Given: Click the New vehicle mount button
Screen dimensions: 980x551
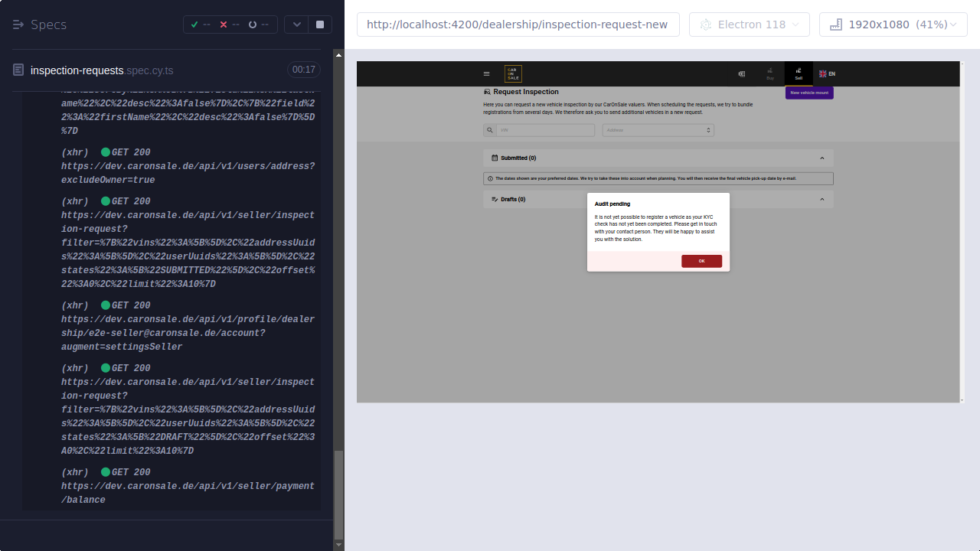Looking at the screenshot, I should 809,91.
